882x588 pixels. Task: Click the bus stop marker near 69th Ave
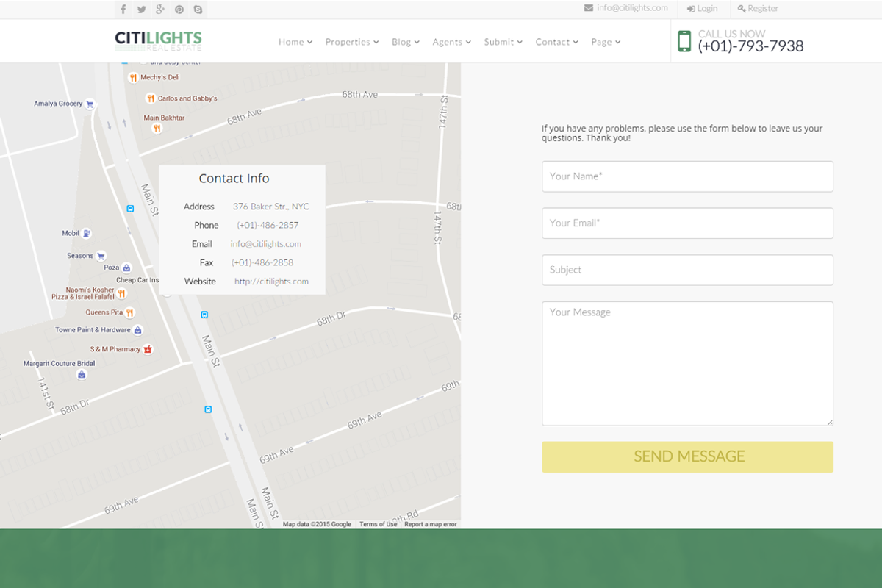tap(208, 409)
